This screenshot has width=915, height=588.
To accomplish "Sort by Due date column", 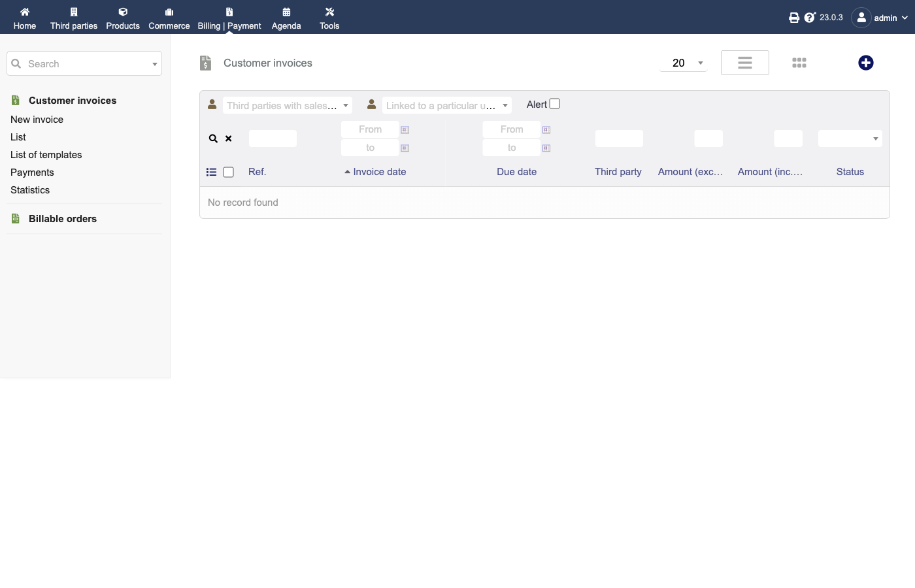I will [516, 172].
